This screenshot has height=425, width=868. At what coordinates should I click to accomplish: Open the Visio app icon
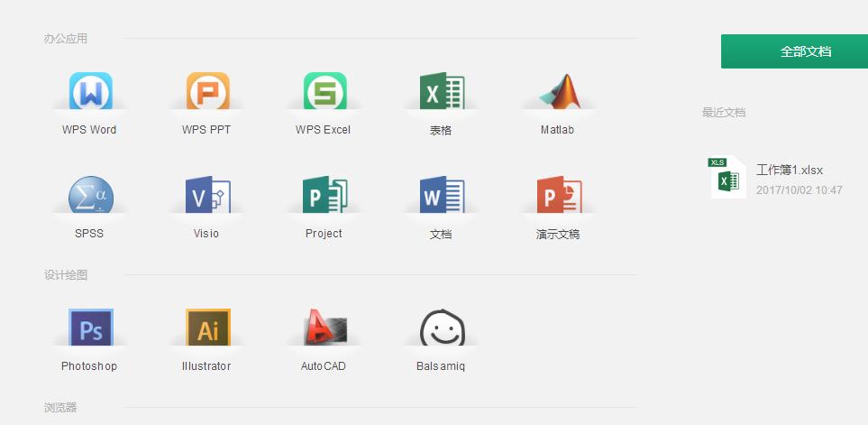coord(207,195)
